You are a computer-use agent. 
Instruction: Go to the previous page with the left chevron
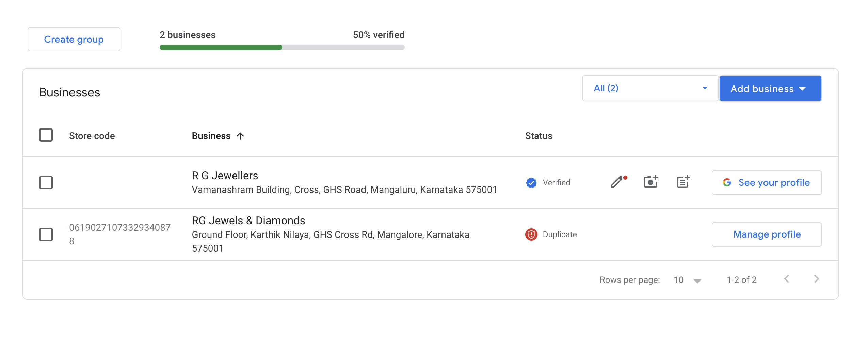(787, 279)
